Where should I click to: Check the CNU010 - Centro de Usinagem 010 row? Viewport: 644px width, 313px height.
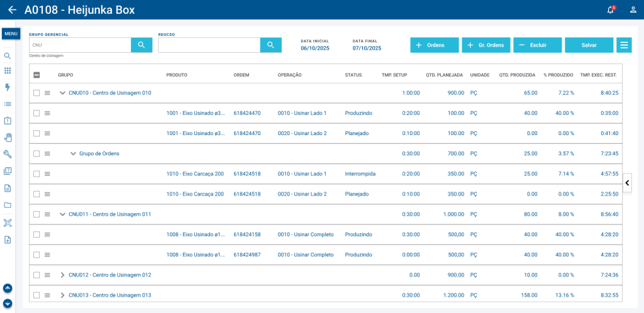point(36,93)
